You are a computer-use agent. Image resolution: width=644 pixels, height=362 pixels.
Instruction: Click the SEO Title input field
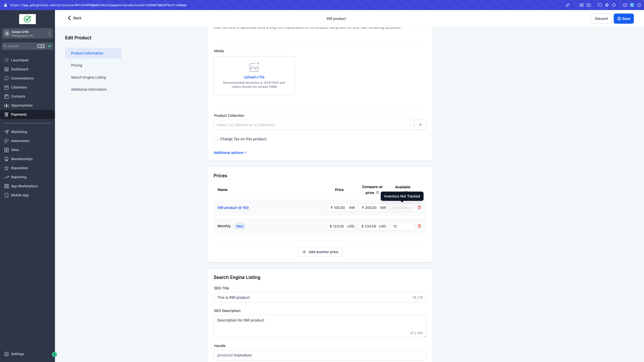coord(312,297)
